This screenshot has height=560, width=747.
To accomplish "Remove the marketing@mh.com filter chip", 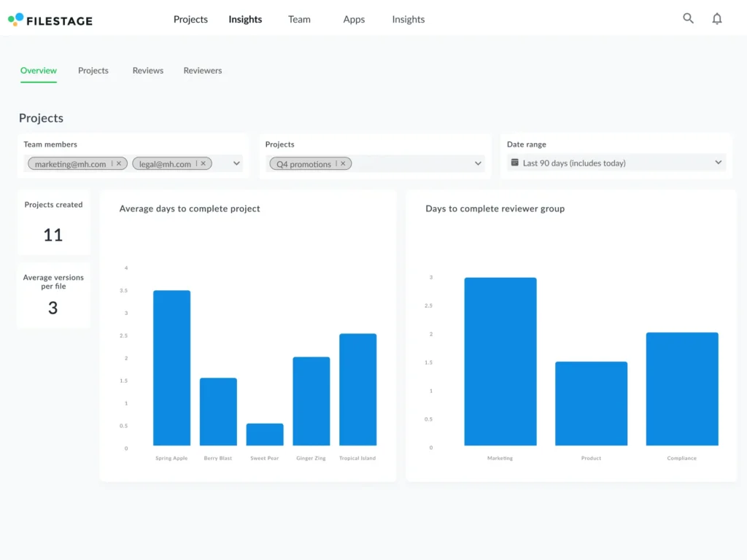I will point(120,163).
